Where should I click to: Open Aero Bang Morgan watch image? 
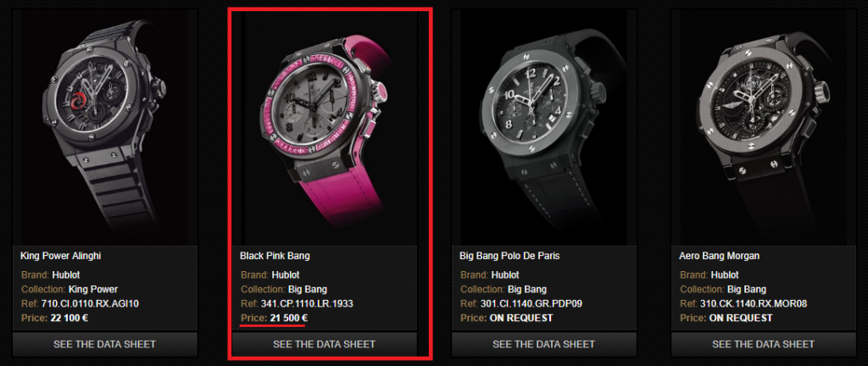pos(764,127)
